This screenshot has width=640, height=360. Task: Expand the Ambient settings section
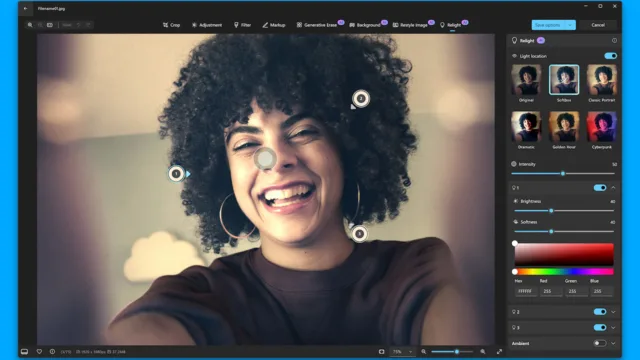point(613,343)
